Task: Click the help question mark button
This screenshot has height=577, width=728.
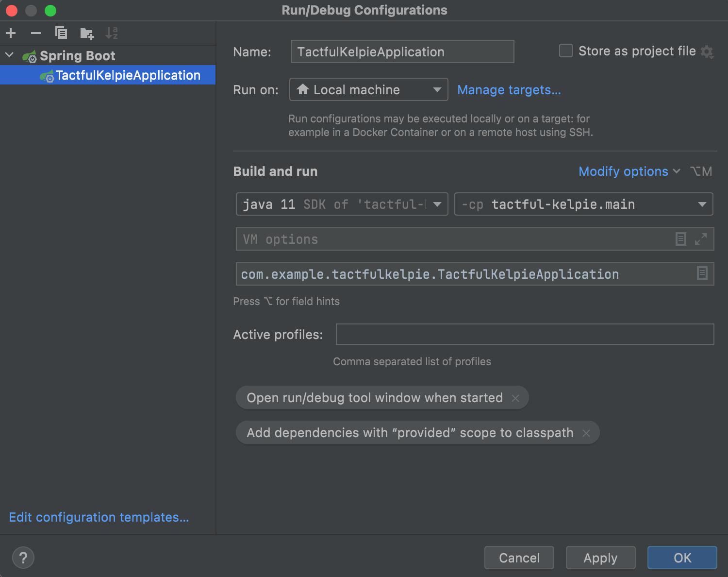Action: tap(23, 558)
